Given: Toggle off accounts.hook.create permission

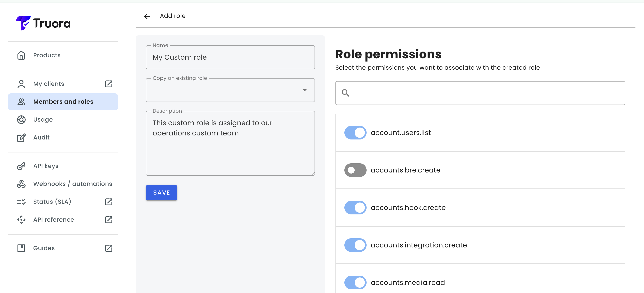Looking at the screenshot, I should (355, 207).
